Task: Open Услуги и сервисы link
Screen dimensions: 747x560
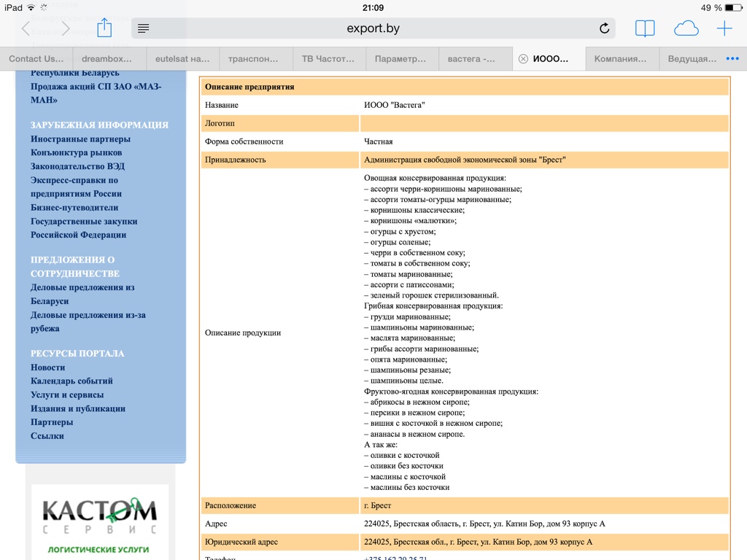Action: [67, 394]
